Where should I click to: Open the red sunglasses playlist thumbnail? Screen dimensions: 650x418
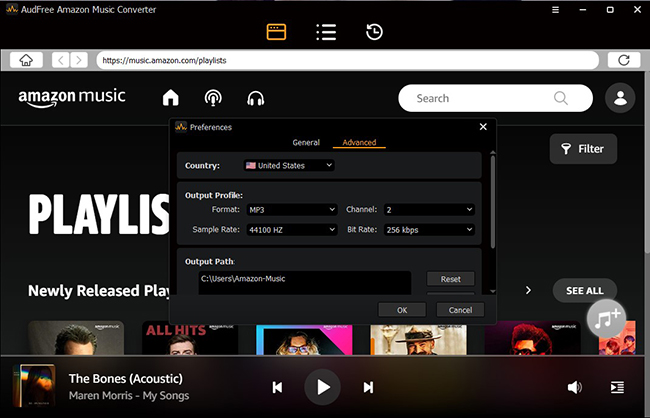(533, 338)
